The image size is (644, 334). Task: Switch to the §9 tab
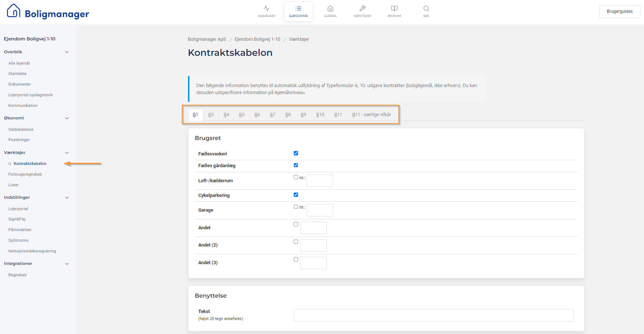(x=303, y=115)
